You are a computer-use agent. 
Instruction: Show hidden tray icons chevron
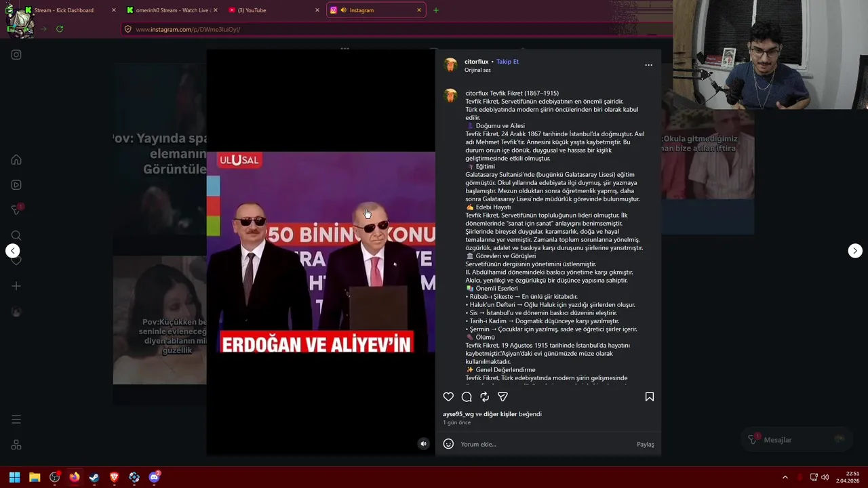click(785, 477)
